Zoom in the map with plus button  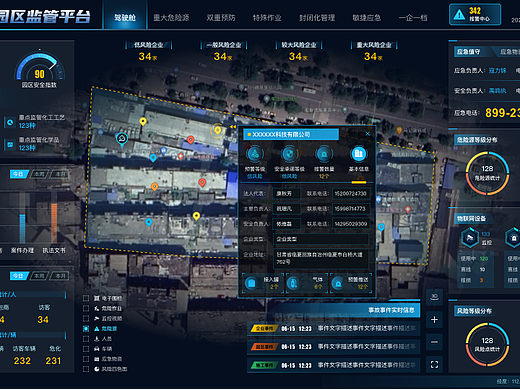(434, 320)
